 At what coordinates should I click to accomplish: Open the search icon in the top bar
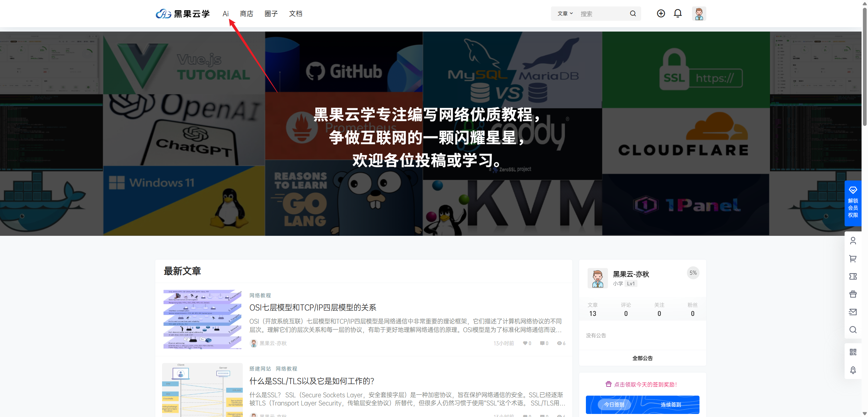click(633, 14)
